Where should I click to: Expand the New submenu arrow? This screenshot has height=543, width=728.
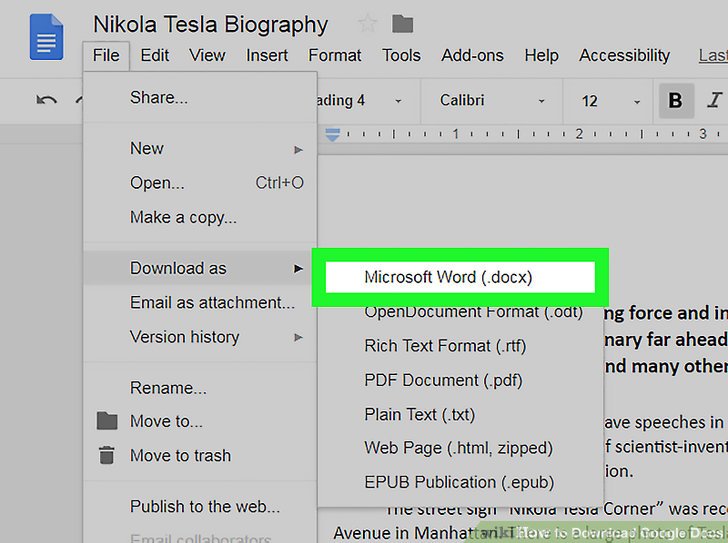[299, 149]
